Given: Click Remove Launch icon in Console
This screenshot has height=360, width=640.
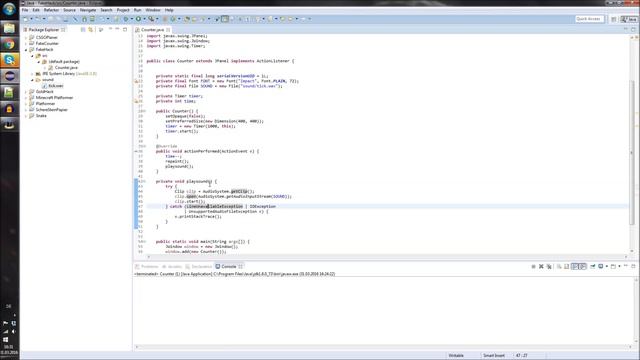Looking at the screenshot, I should (541, 267).
